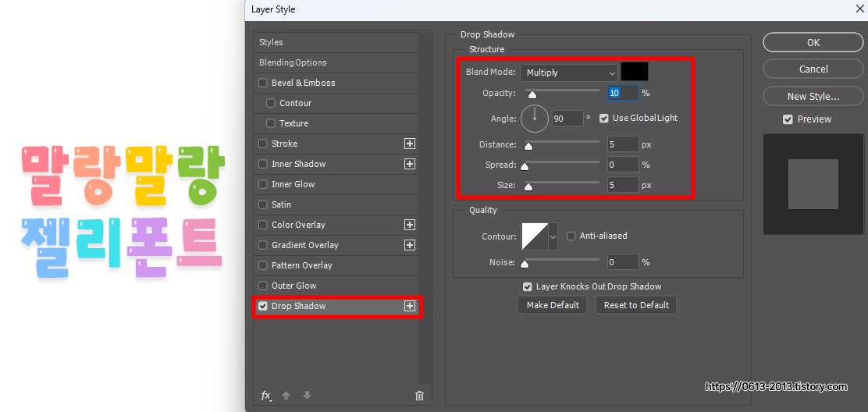Click the Noise slider handle
The image size is (868, 412).
(x=525, y=264)
